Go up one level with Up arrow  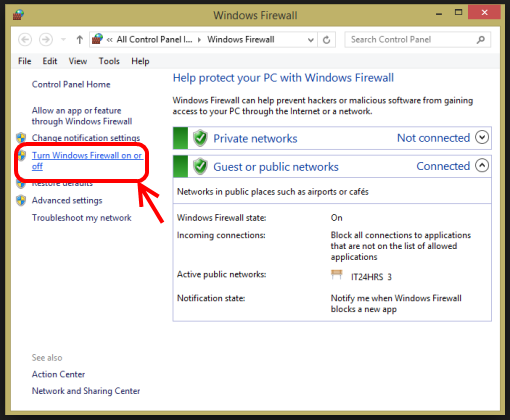pyautogui.click(x=79, y=40)
